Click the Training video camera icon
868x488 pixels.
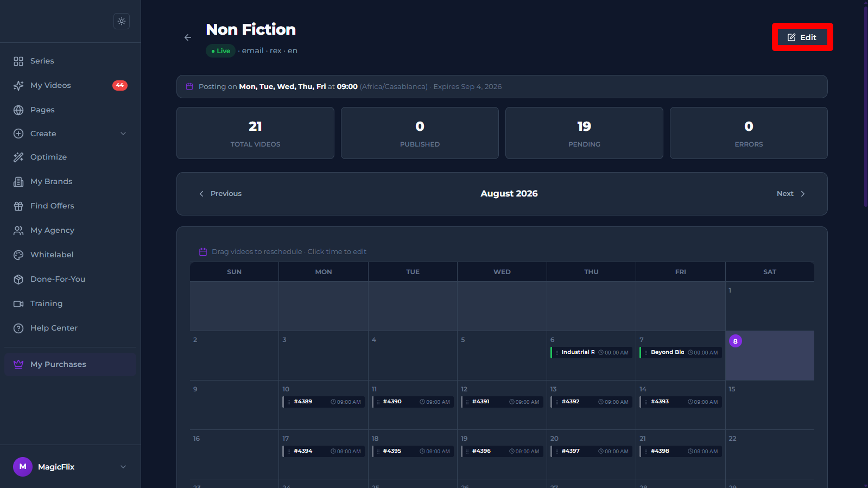[18, 304]
